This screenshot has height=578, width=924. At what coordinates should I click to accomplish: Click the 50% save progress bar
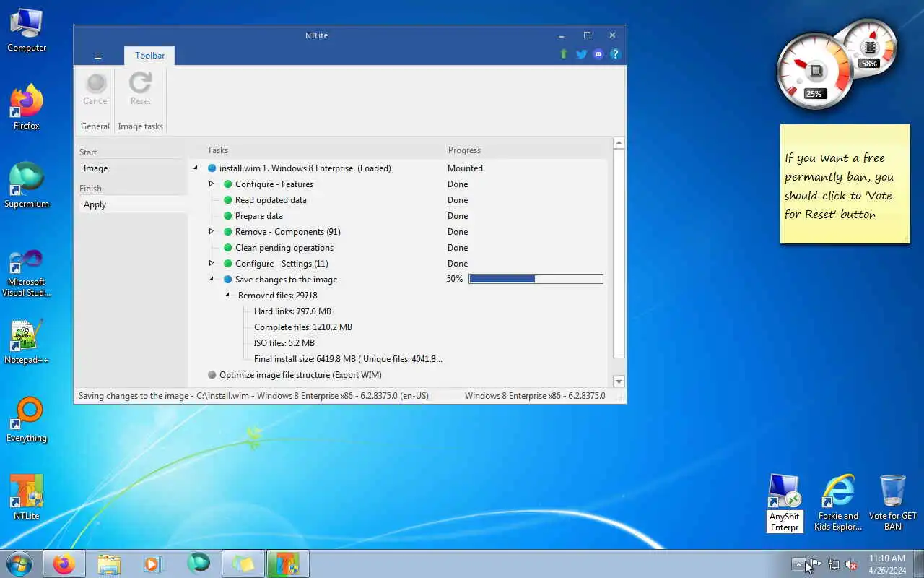[536, 279]
